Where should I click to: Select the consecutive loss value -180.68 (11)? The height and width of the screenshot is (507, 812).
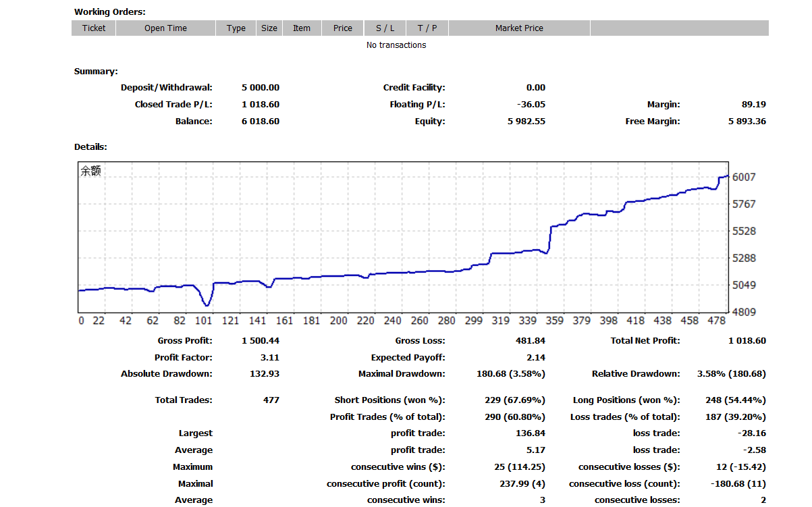tap(738, 483)
